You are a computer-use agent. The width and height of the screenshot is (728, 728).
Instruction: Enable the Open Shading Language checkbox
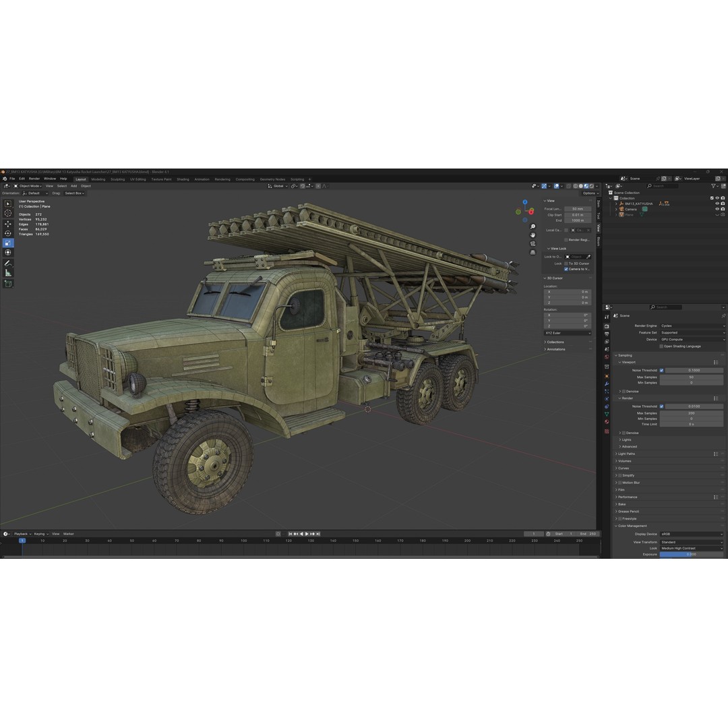pos(661,346)
